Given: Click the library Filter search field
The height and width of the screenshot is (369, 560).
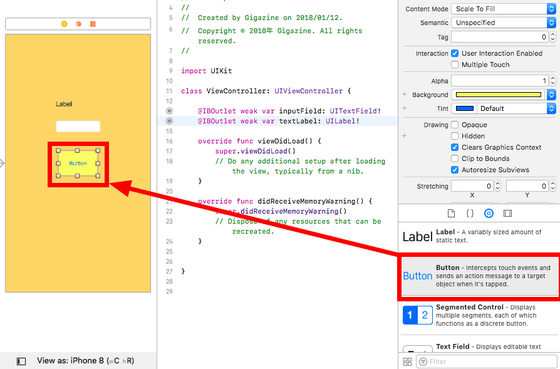Looking at the screenshot, I should click(487, 361).
